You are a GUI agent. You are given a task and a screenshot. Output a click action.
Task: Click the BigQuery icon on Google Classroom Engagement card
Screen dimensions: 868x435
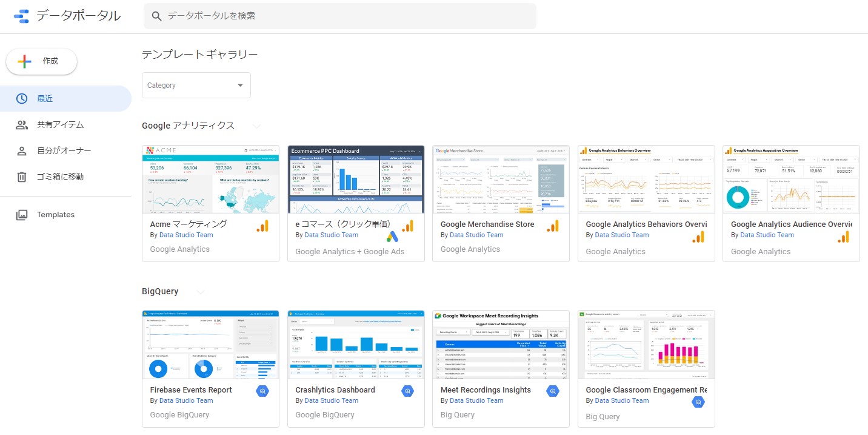(698, 402)
